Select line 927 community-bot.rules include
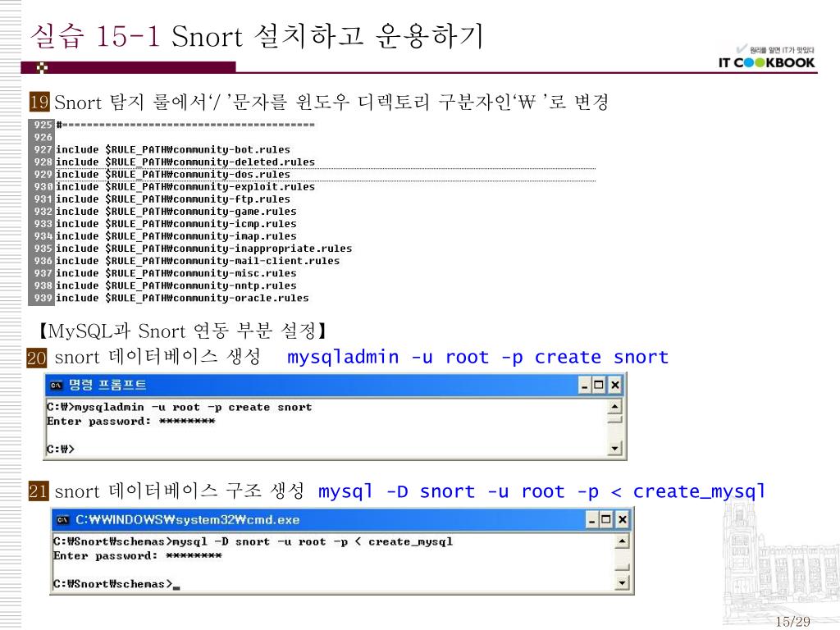This screenshot has width=840, height=630. click(x=173, y=149)
